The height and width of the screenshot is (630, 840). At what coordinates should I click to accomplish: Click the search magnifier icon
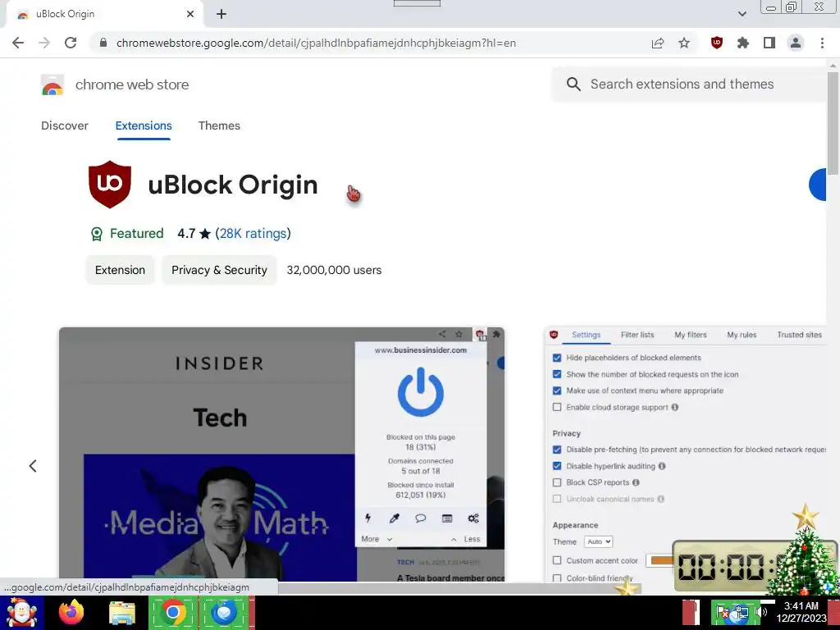(573, 84)
